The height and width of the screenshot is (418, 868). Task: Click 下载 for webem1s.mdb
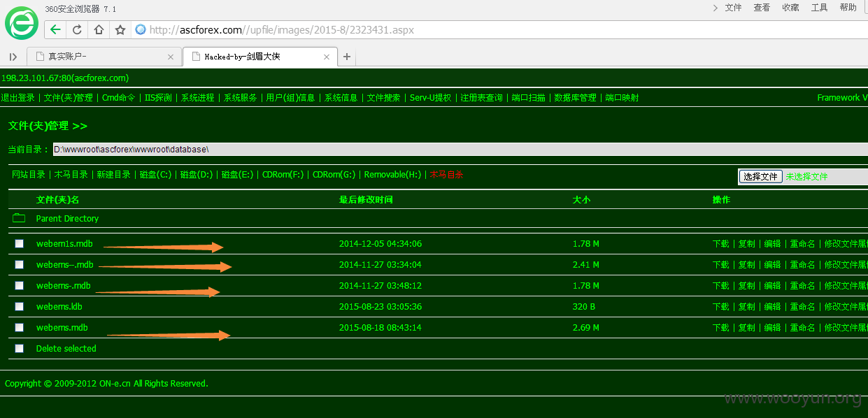coord(721,244)
